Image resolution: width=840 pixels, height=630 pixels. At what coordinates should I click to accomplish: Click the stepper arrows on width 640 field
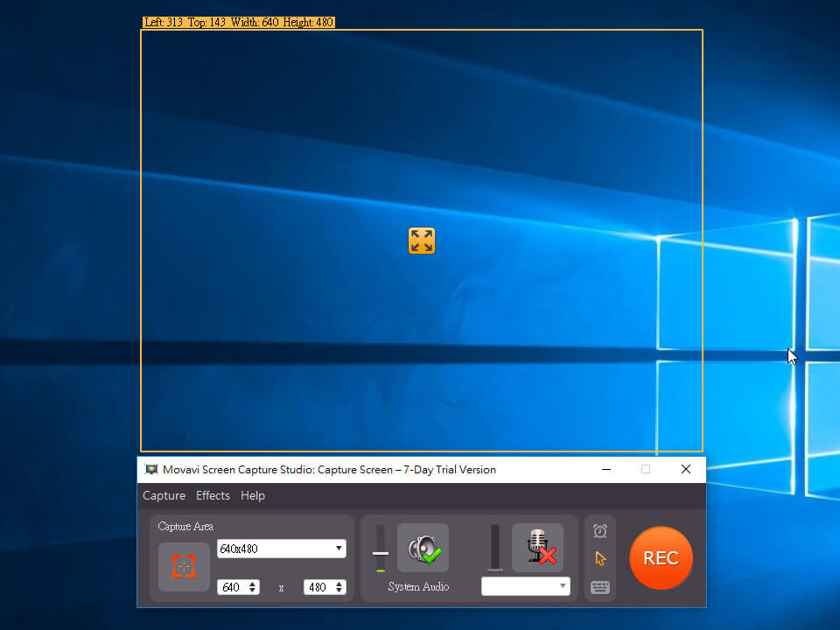point(254,587)
